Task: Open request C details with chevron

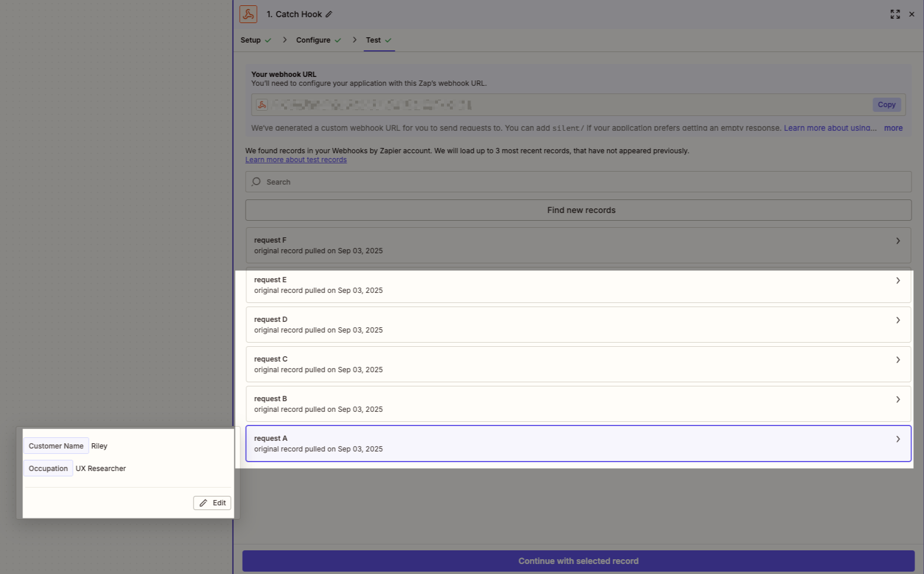Action: [898, 360]
